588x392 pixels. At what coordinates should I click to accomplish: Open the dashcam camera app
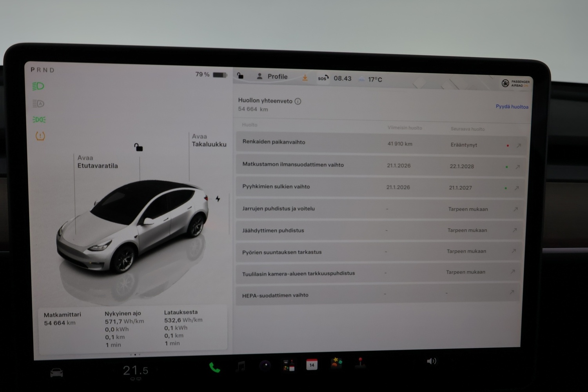[265, 365]
